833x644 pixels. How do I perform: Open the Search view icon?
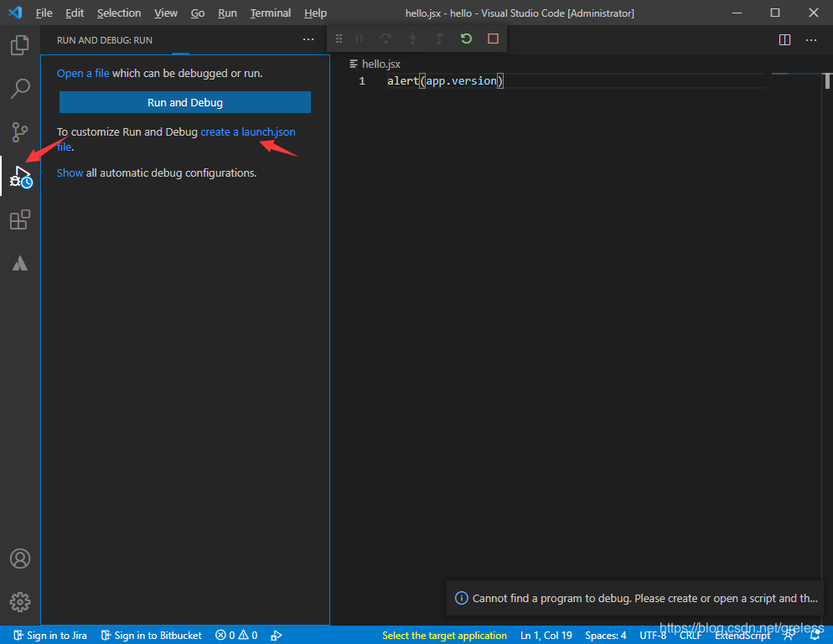19,88
